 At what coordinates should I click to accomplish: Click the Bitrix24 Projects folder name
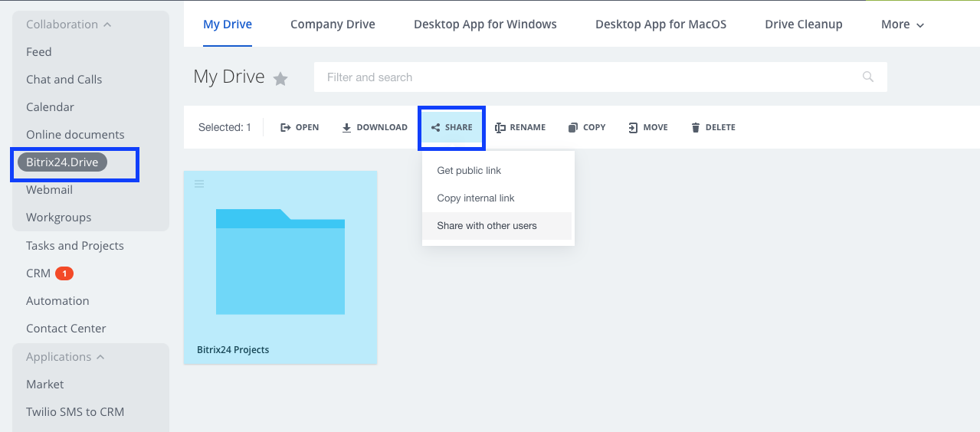coord(233,350)
